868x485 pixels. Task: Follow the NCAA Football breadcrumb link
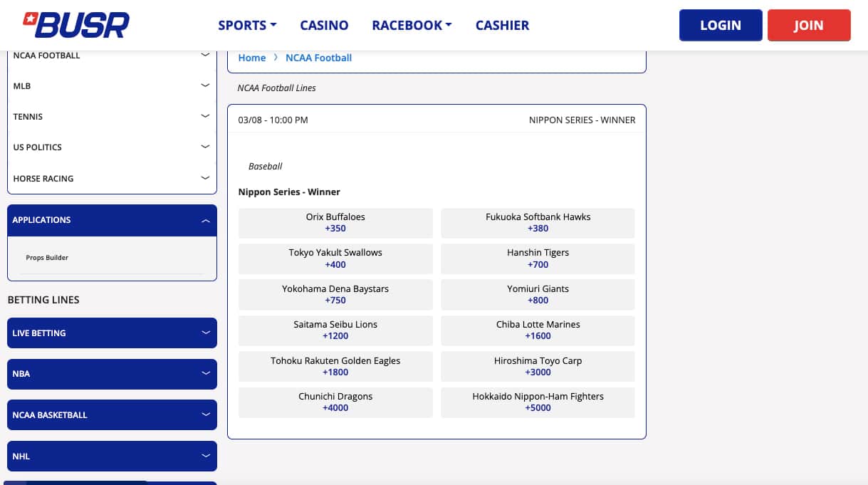318,58
